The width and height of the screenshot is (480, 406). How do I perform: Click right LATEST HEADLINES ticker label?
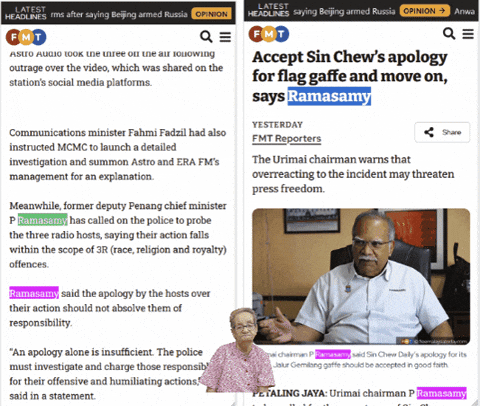click(268, 10)
